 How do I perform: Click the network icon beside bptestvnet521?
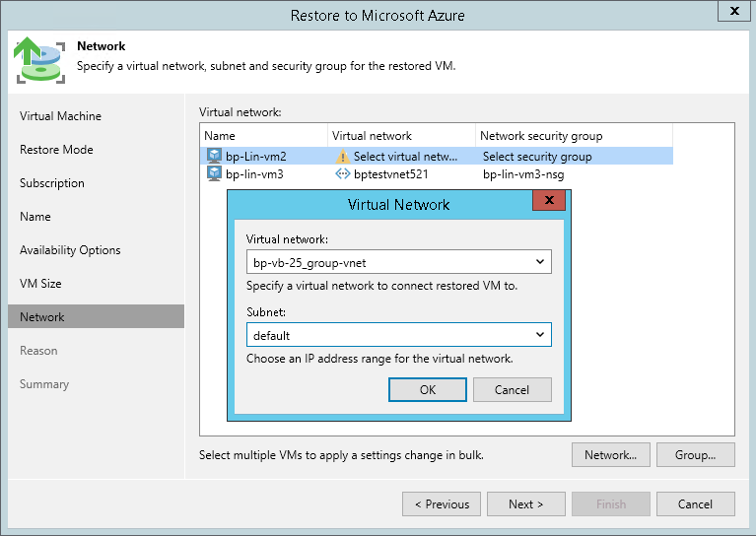click(x=342, y=174)
